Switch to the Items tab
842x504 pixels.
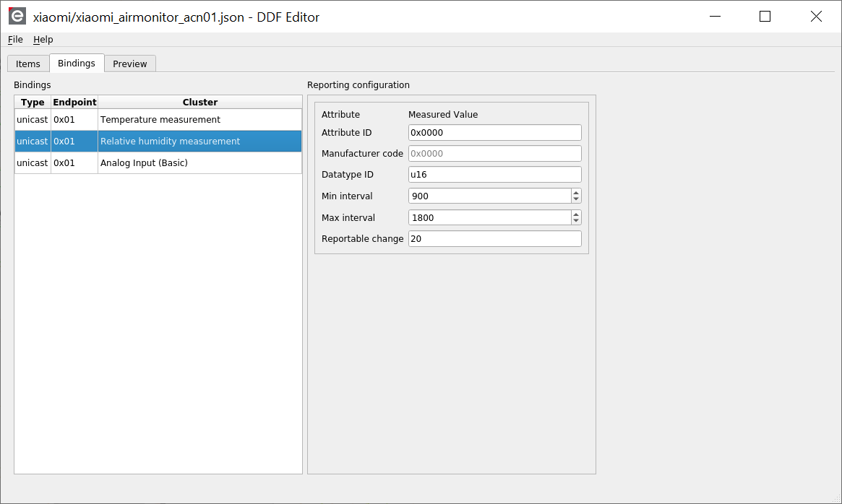pos(28,64)
